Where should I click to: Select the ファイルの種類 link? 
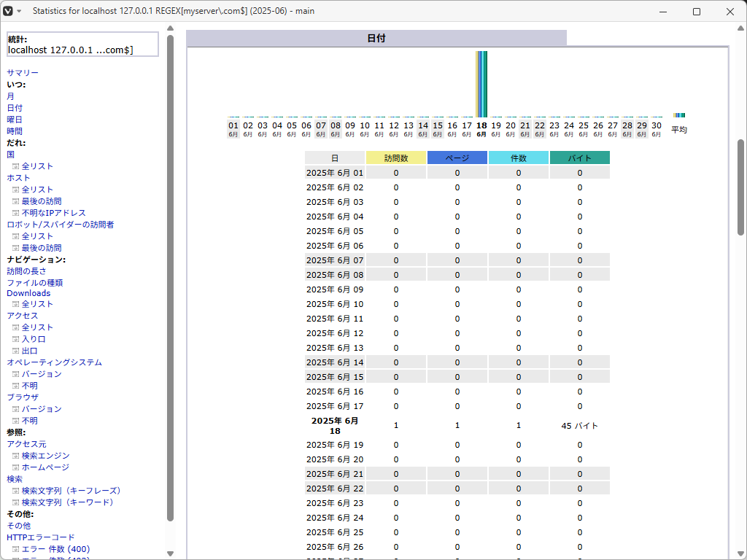34,283
